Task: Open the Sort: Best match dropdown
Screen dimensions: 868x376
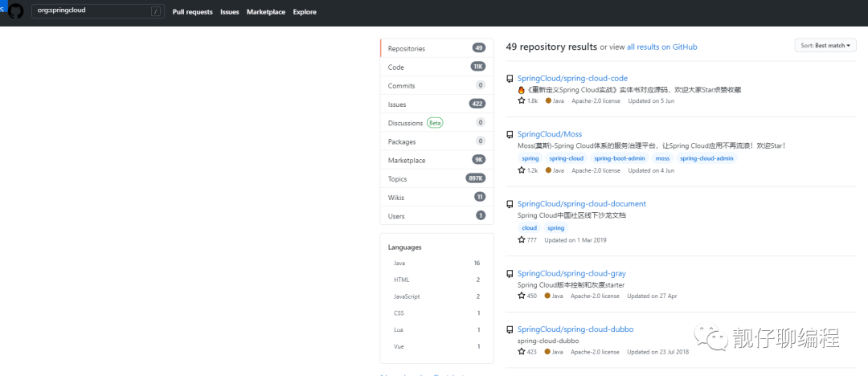Action: (825, 46)
